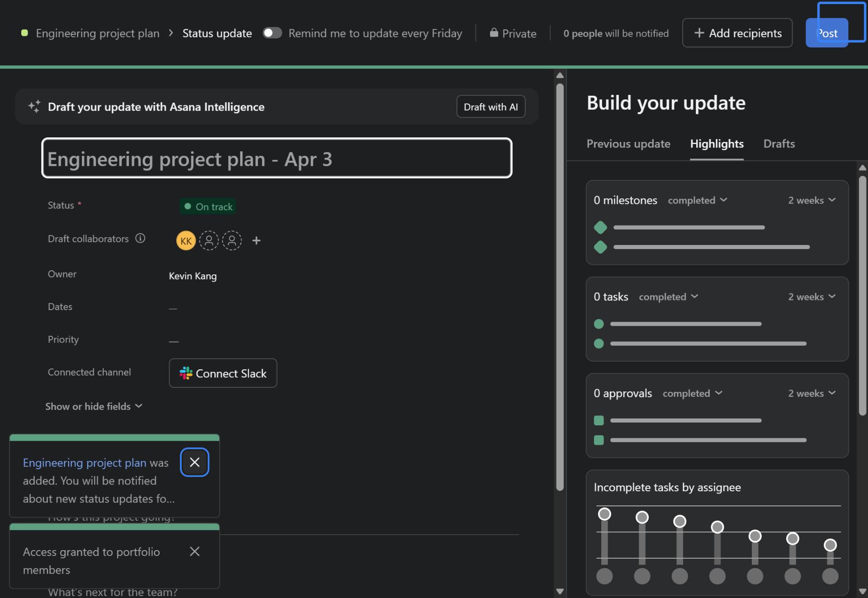Click the Highlights panel scroll-up arrow

click(862, 168)
